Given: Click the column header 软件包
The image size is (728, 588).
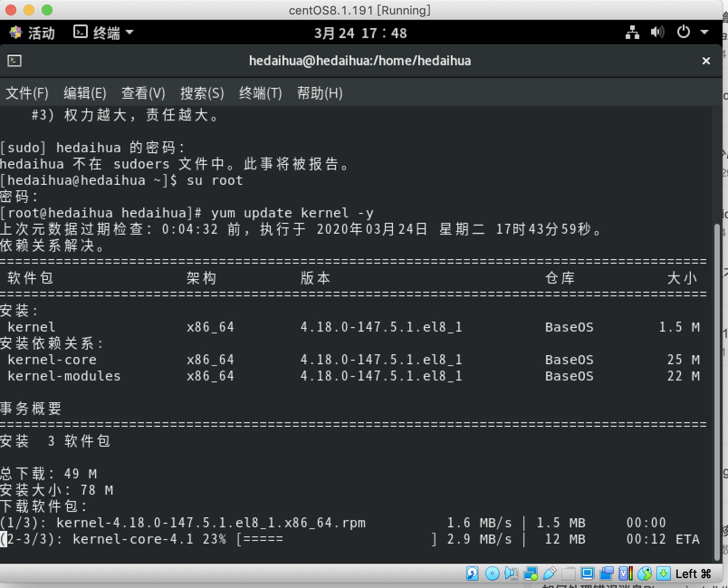Looking at the screenshot, I should click(30, 278).
